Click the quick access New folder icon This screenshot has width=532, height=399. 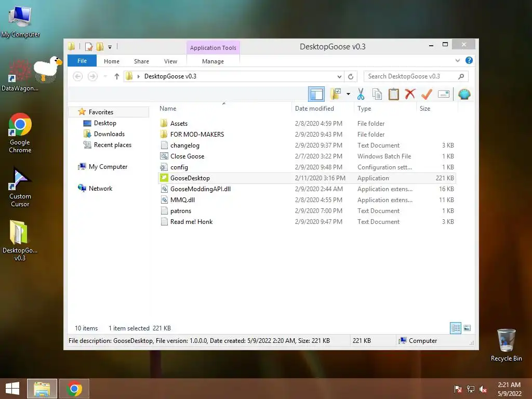[x=100, y=47]
